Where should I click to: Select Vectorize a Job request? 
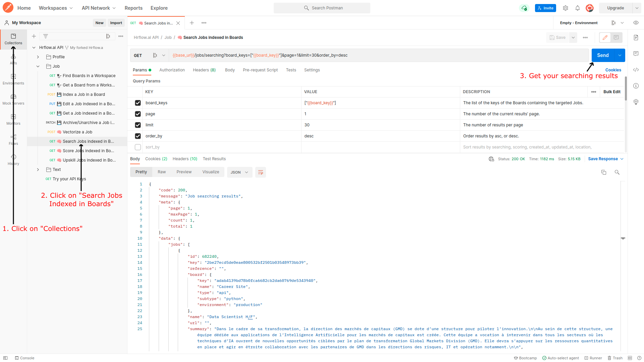[x=77, y=132]
